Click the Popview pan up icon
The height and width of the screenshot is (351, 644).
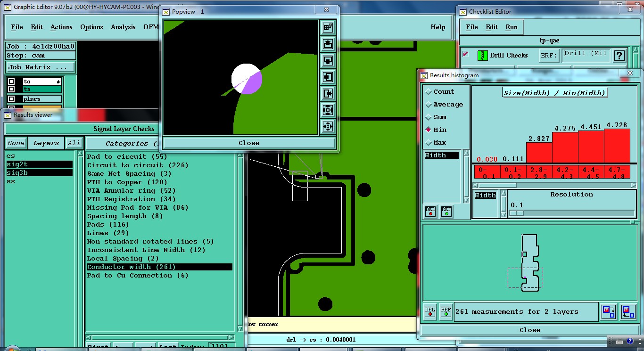[328, 44]
